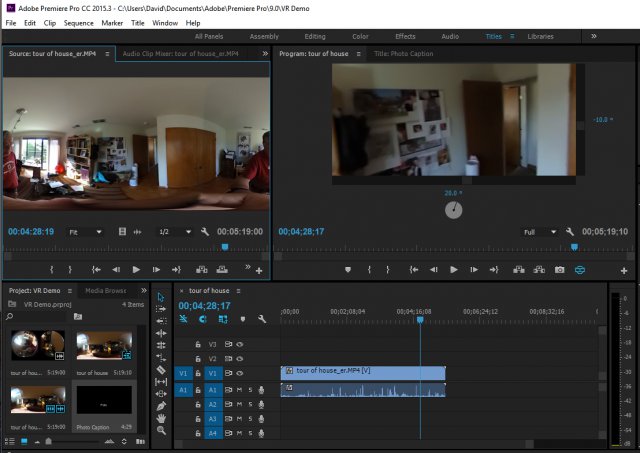640x453 pixels.
Task: Click Project panel thumbnail zoom slider
Action: point(49,441)
